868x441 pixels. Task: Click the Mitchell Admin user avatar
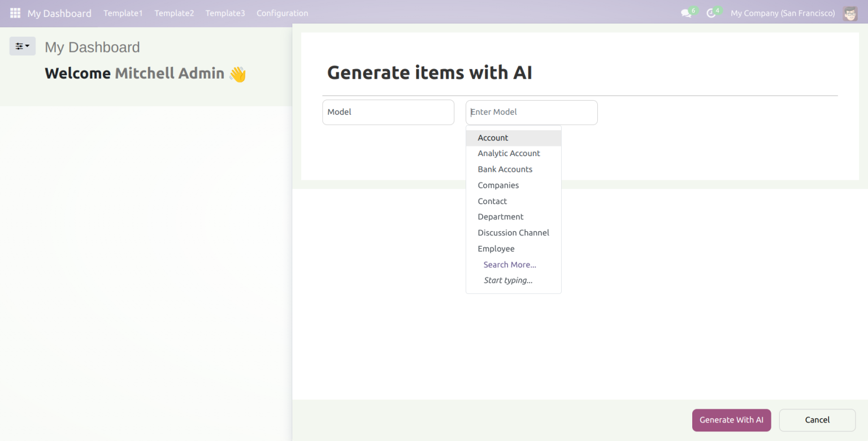tap(850, 13)
